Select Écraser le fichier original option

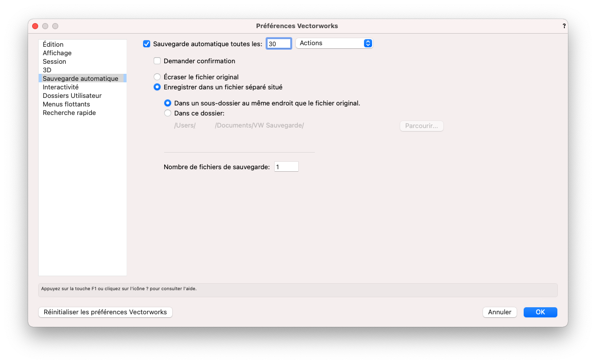pyautogui.click(x=157, y=77)
